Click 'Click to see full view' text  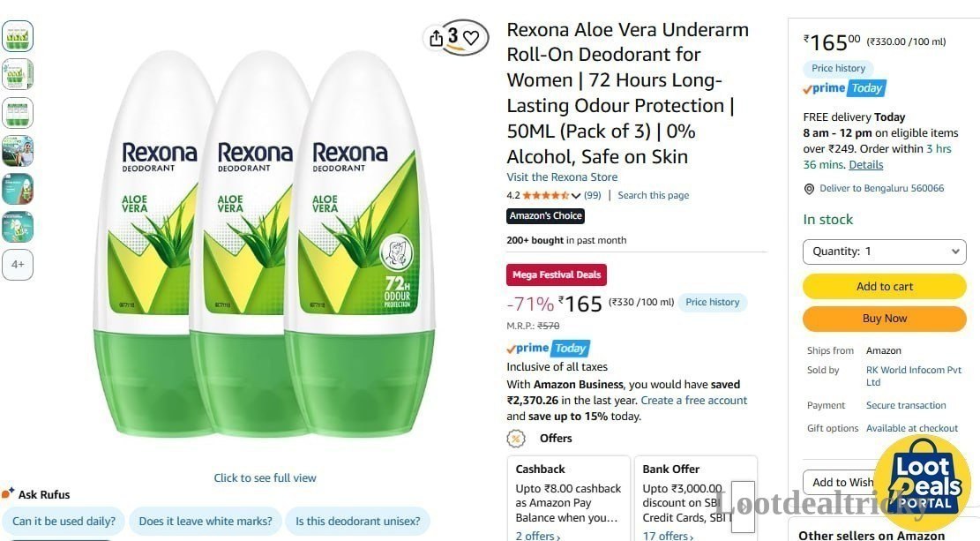point(265,477)
